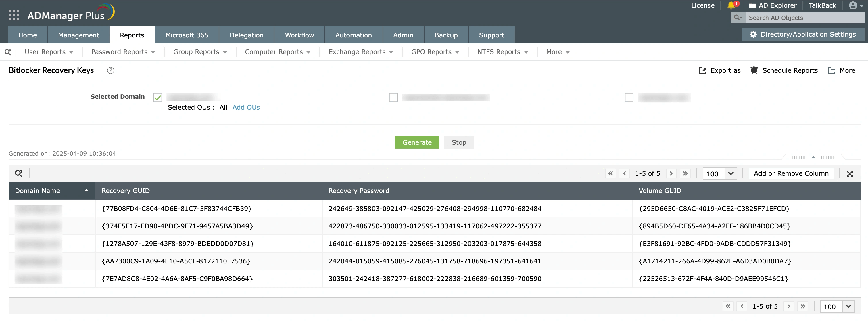Open the Microsoft 365 tab
Image resolution: width=868 pixels, height=321 pixels.
point(187,35)
